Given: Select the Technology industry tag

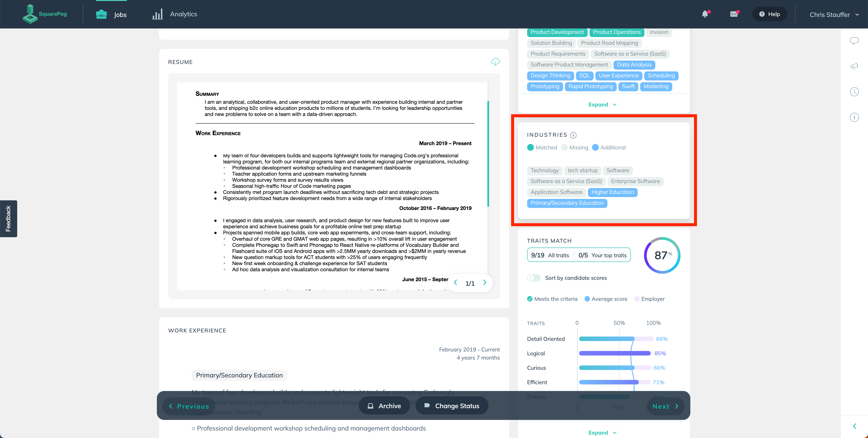Looking at the screenshot, I should tap(545, 170).
